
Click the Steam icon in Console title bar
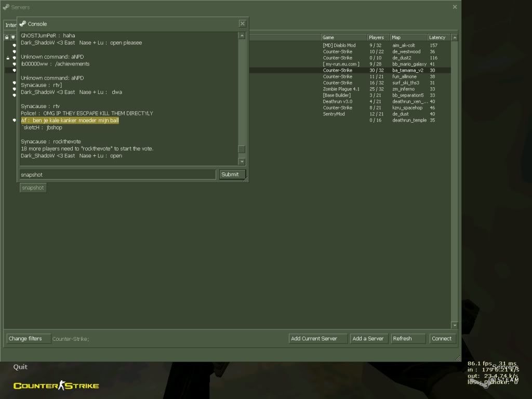pos(23,24)
